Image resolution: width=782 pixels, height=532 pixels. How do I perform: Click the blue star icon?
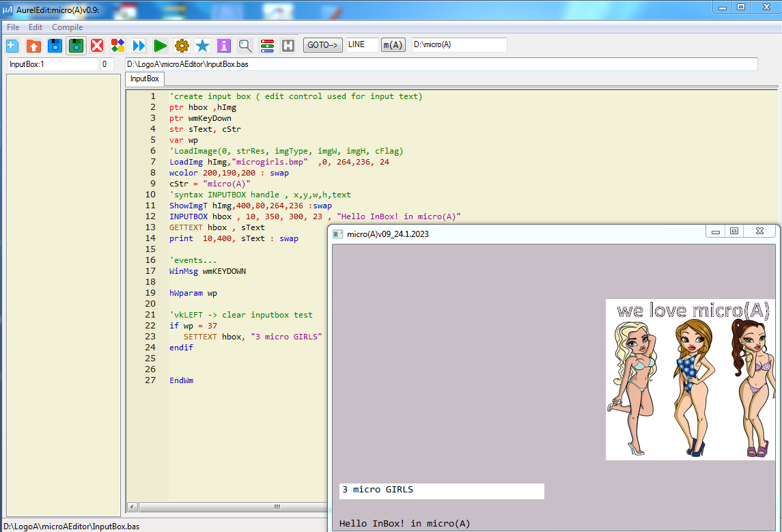coord(202,46)
